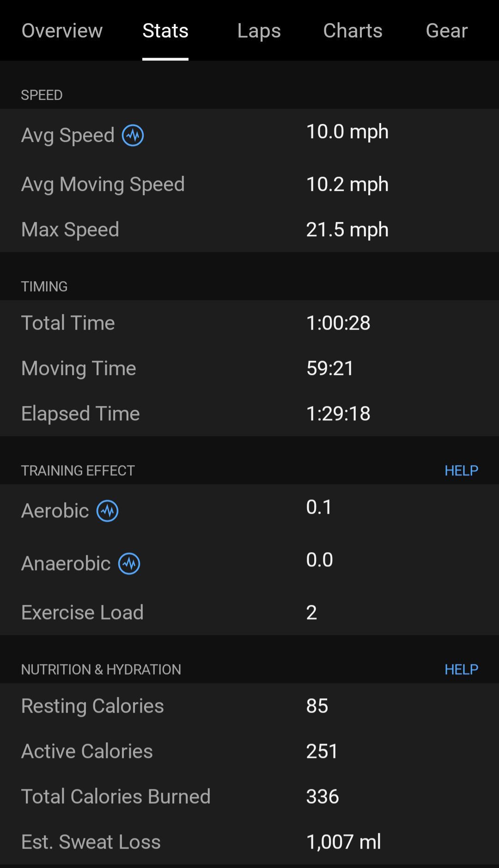The height and width of the screenshot is (868, 499).
Task: Tap the Resting Calories row
Action: pyautogui.click(x=249, y=706)
